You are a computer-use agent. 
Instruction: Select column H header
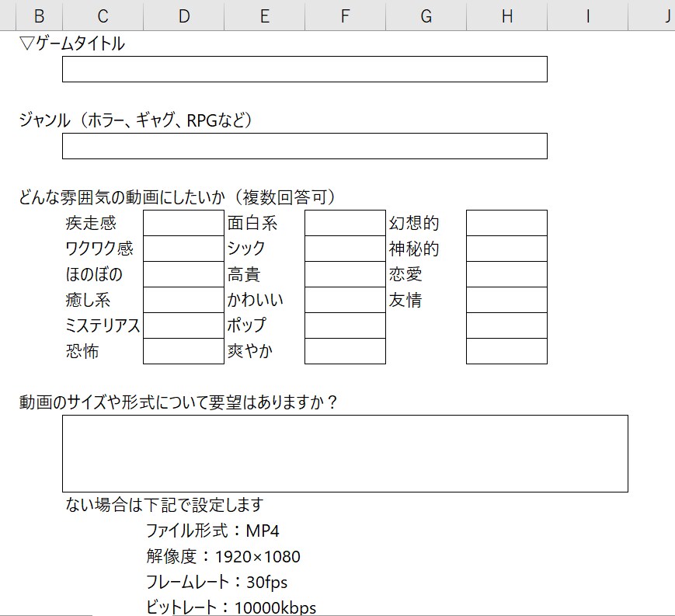coord(507,16)
